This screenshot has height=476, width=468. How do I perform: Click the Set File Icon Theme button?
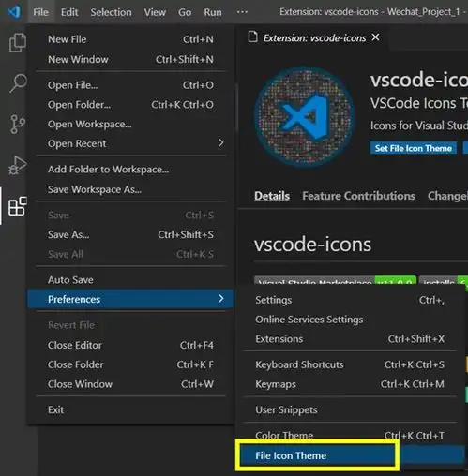pos(414,148)
